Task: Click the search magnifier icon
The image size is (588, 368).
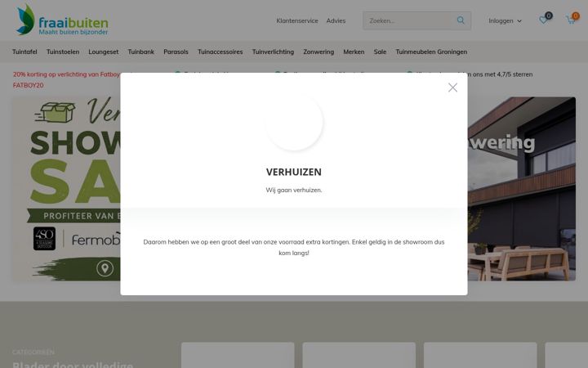Action: [461, 20]
